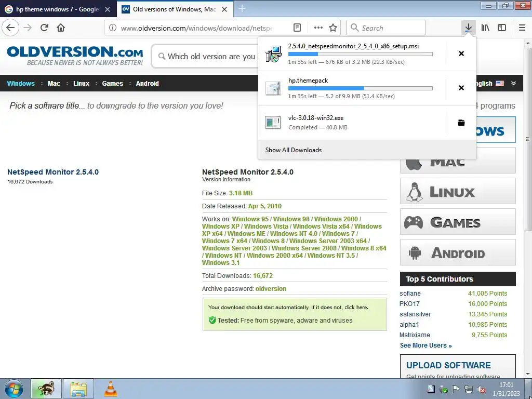Show sidebars icon in toolbar
The height and width of the screenshot is (399, 532).
coord(502,28)
